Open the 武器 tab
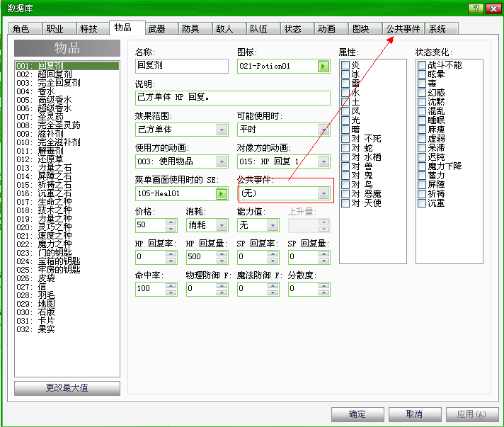 point(161,28)
